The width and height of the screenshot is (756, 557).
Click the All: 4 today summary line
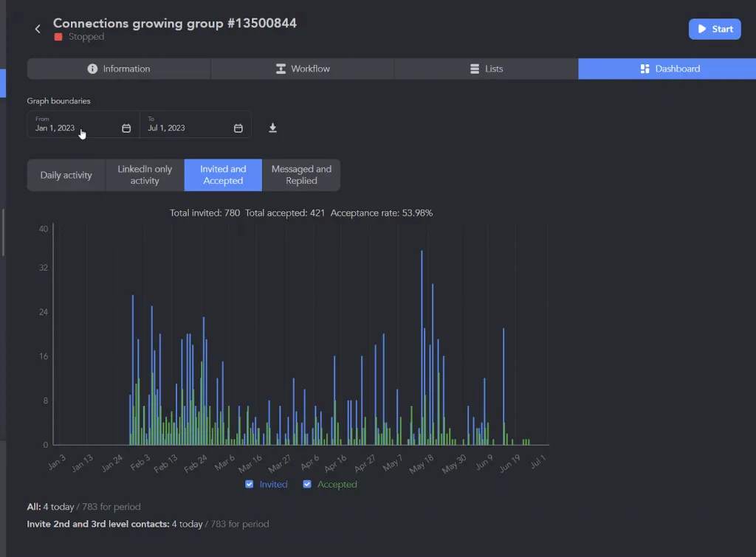tap(83, 507)
